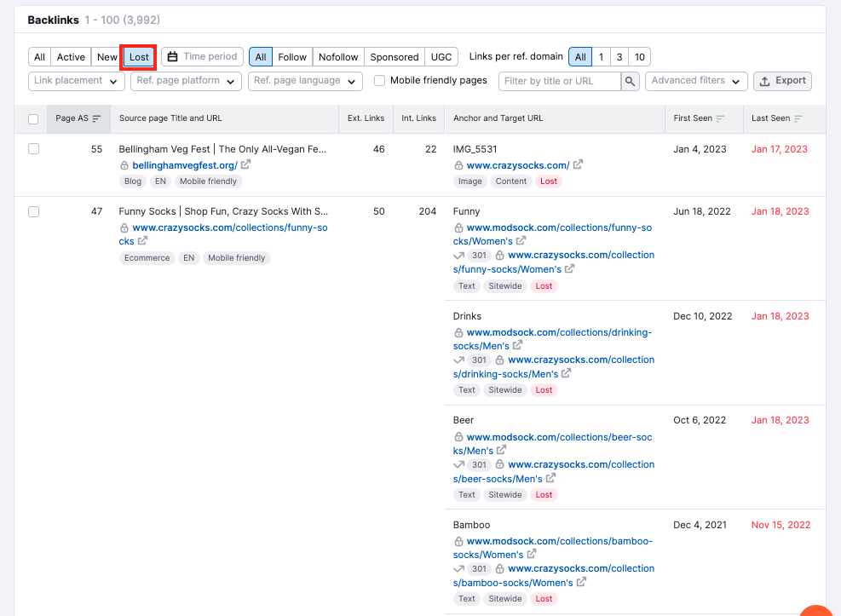Click the Blog tag on Bellingham row
The height and width of the screenshot is (616, 841).
(x=133, y=181)
